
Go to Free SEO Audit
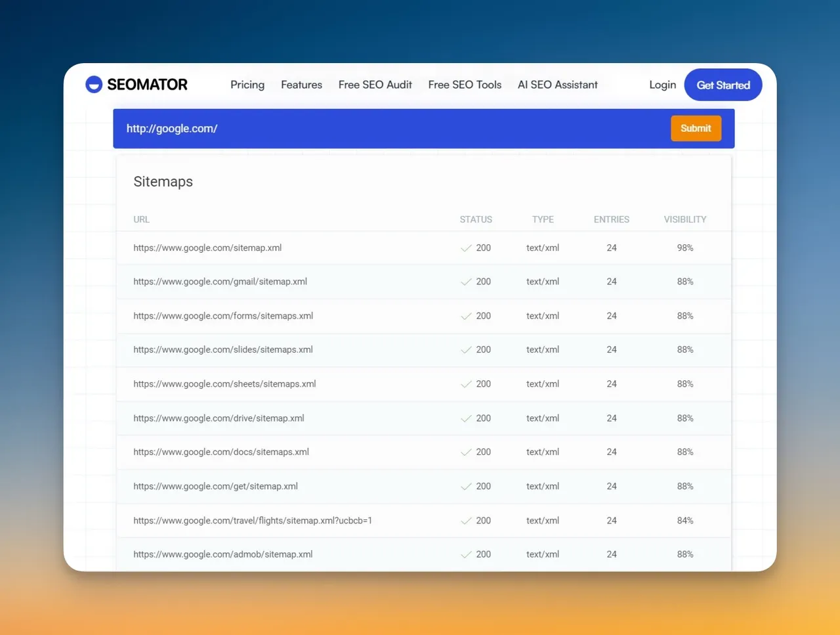click(375, 85)
